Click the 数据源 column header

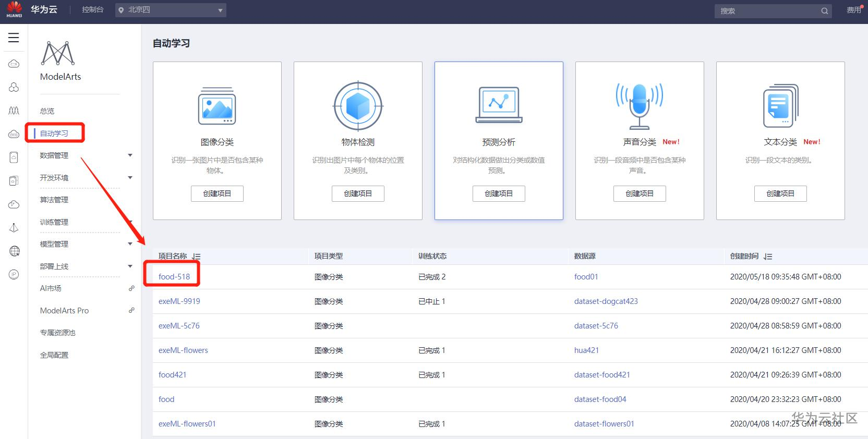[585, 256]
